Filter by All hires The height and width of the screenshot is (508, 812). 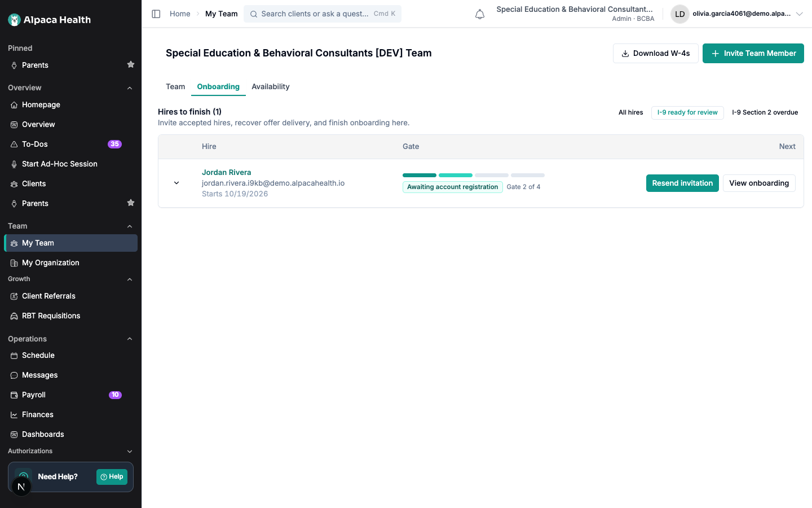(x=630, y=112)
